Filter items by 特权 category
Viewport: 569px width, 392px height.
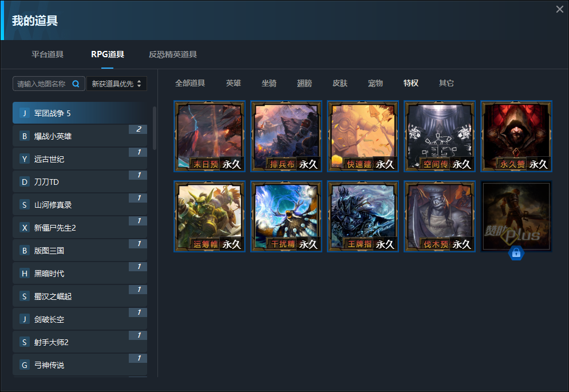pyautogui.click(x=411, y=83)
